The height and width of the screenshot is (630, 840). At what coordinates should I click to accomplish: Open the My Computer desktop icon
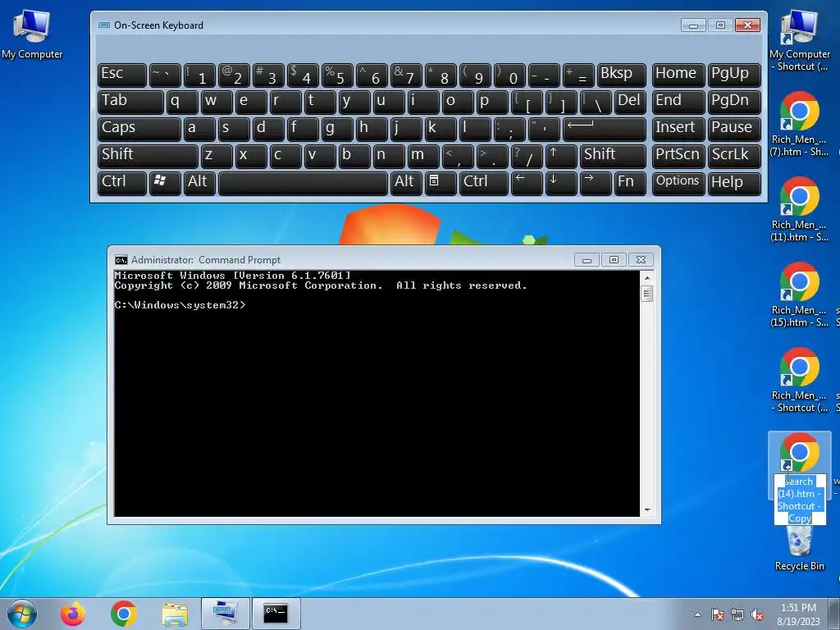point(32,34)
